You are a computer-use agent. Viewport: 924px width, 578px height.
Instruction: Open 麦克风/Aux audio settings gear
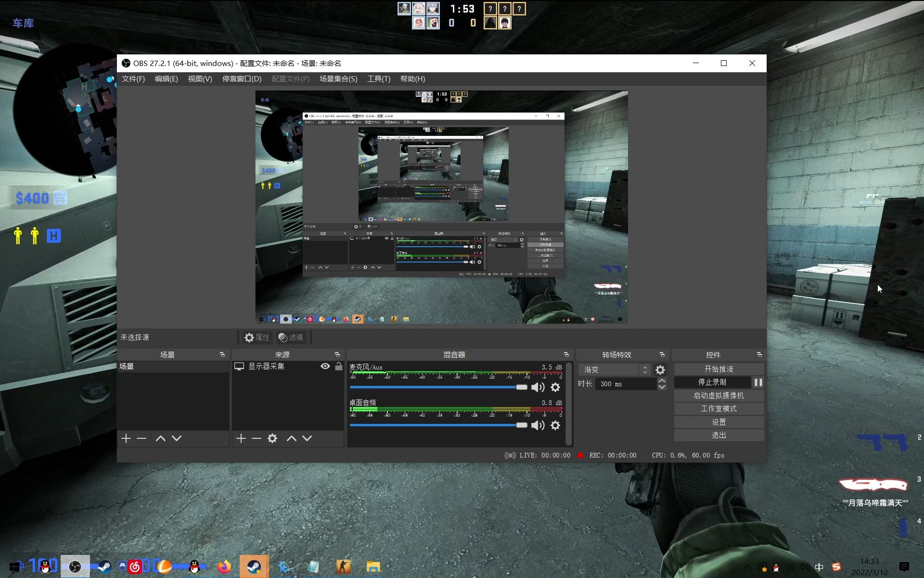[555, 387]
